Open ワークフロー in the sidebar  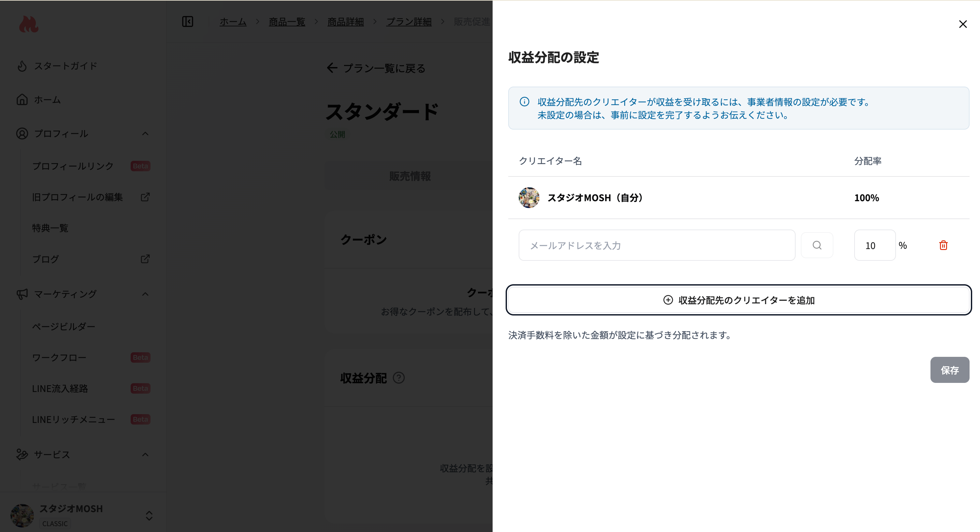(59, 357)
